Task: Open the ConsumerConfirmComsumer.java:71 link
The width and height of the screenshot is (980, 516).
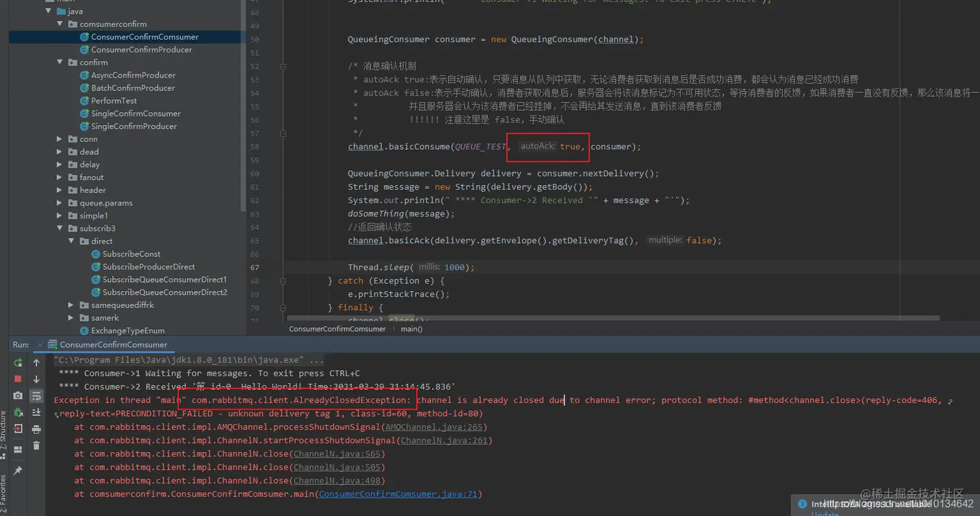Action: [x=398, y=494]
